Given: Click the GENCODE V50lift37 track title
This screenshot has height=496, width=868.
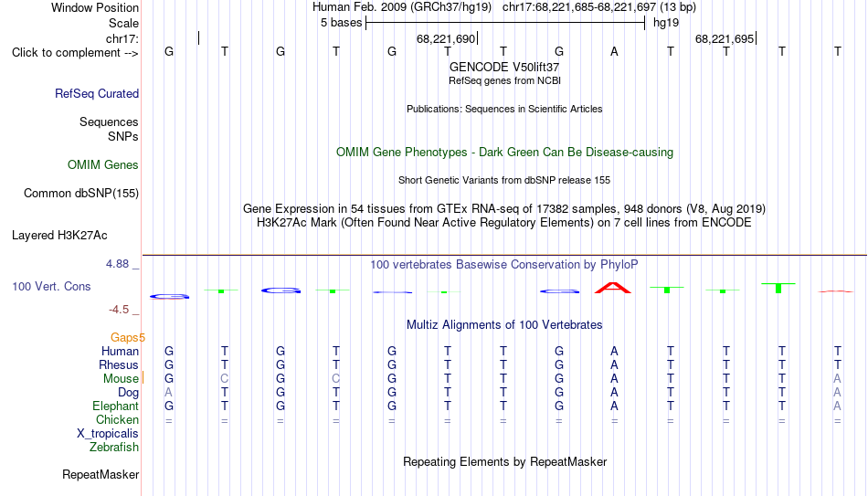Looking at the screenshot, I should pos(504,67).
